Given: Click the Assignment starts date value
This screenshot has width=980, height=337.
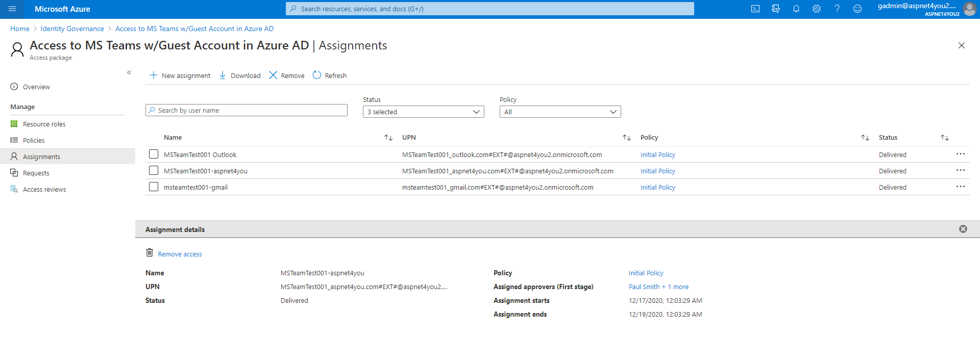Looking at the screenshot, I should [x=665, y=300].
